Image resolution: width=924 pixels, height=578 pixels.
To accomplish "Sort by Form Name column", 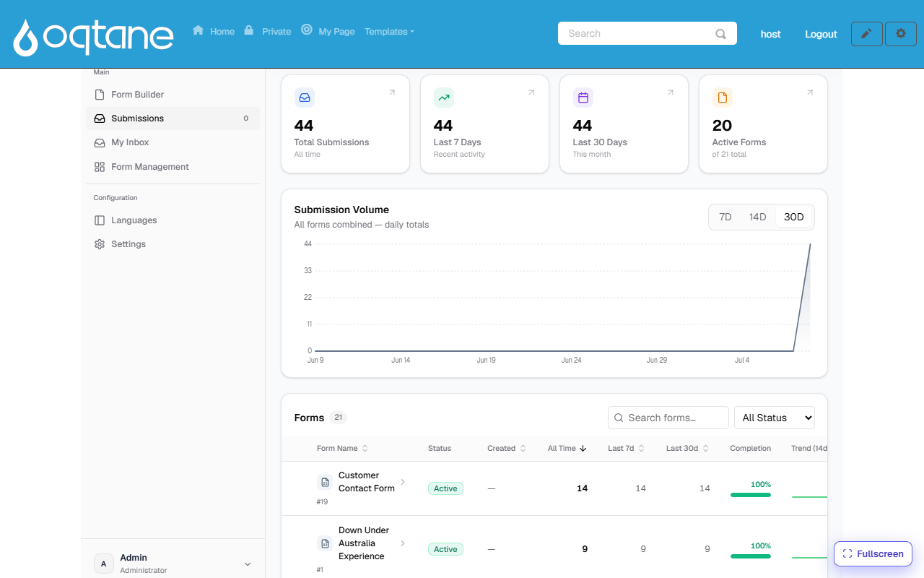I will 342,449.
